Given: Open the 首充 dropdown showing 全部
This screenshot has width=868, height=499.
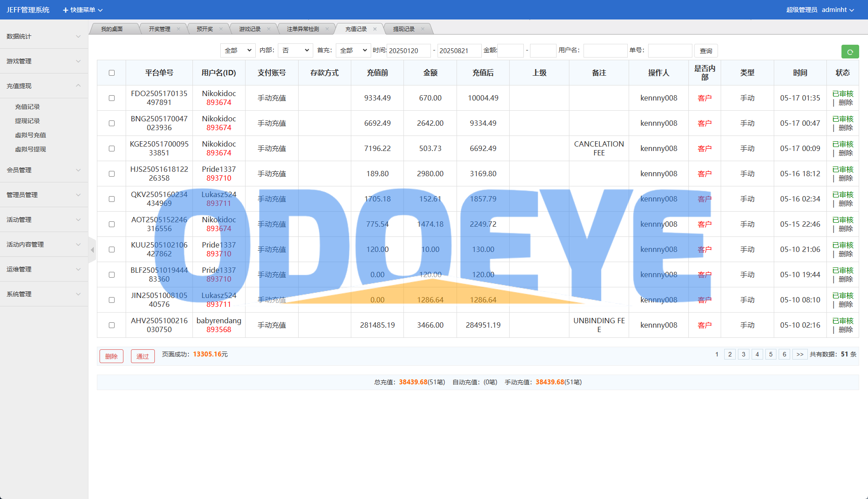Looking at the screenshot, I should [x=353, y=50].
